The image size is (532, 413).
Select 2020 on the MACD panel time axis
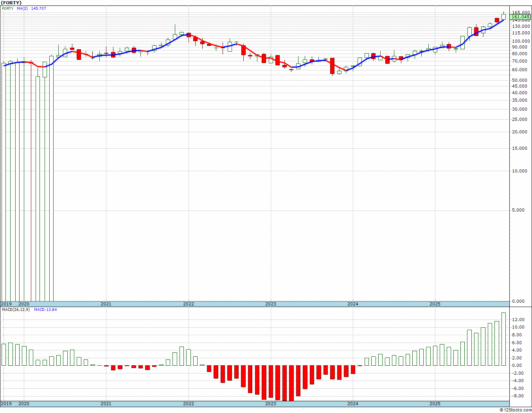[24, 404]
